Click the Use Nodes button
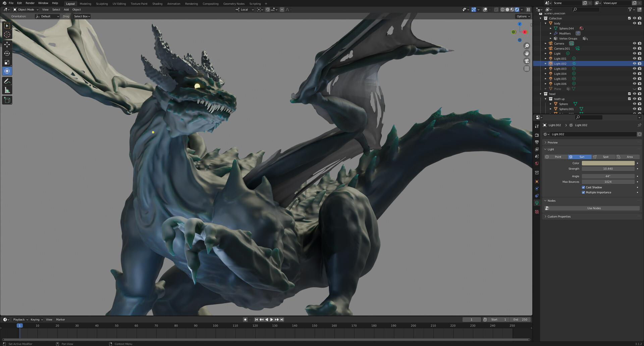644x346 pixels. (x=594, y=208)
